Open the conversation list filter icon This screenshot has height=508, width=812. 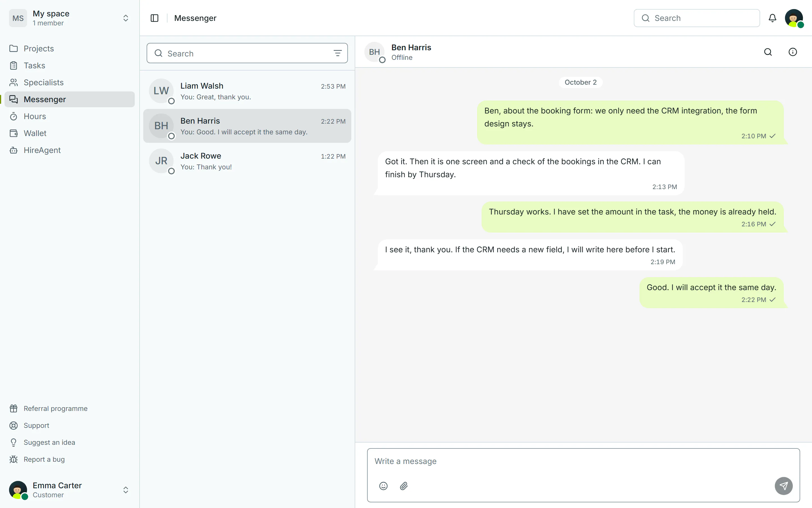pyautogui.click(x=337, y=53)
